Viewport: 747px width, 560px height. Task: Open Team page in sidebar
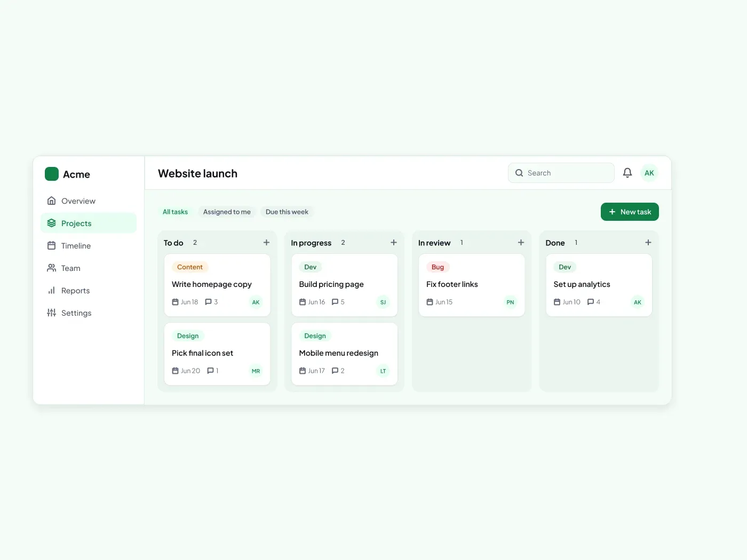(89, 268)
